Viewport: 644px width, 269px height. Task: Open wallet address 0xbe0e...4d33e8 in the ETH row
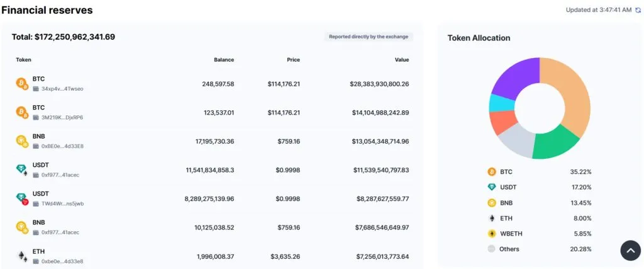(x=62, y=261)
